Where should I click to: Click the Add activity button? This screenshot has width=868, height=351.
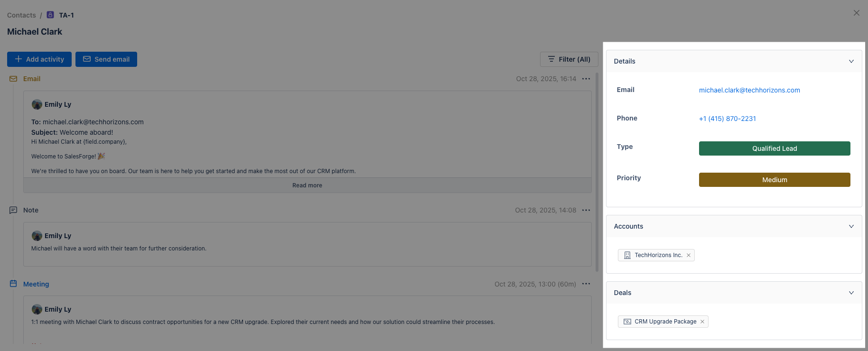coord(39,59)
